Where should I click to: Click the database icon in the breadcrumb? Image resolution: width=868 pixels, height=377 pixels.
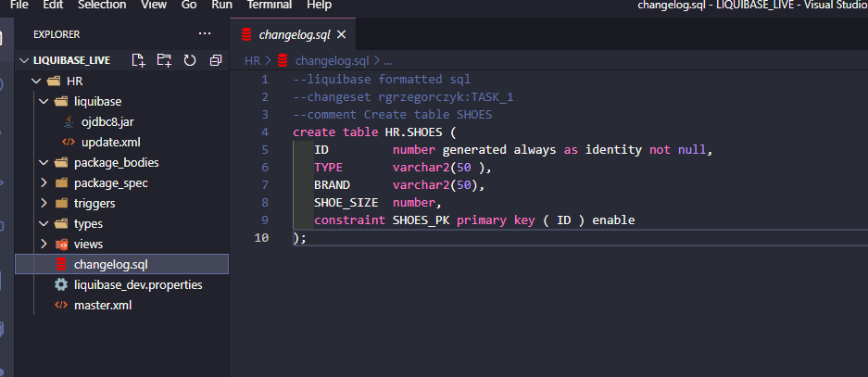pyautogui.click(x=283, y=60)
